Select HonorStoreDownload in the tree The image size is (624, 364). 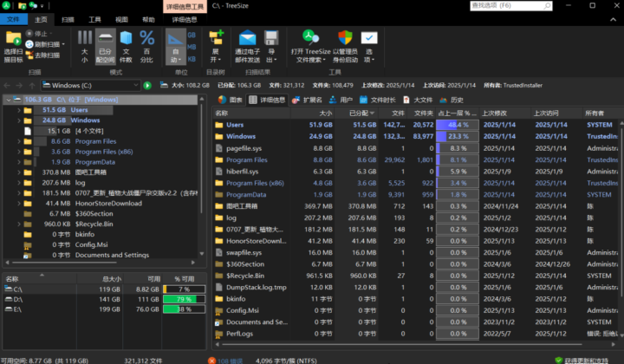coord(108,204)
